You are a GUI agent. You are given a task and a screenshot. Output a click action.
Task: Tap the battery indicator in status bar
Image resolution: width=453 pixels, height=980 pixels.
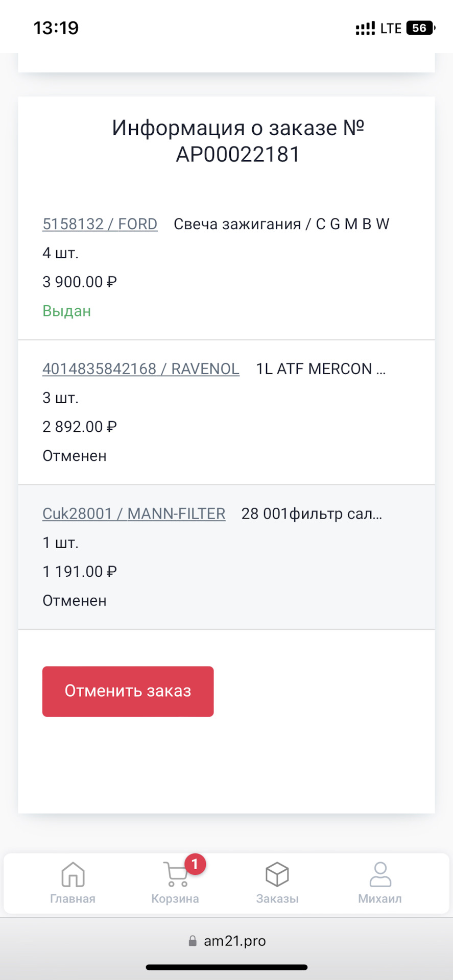(x=420, y=28)
